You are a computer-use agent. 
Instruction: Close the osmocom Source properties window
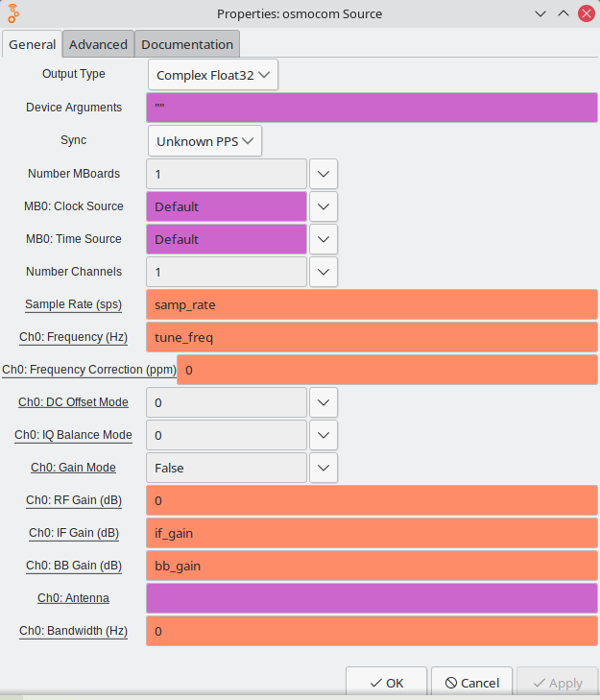(586, 13)
